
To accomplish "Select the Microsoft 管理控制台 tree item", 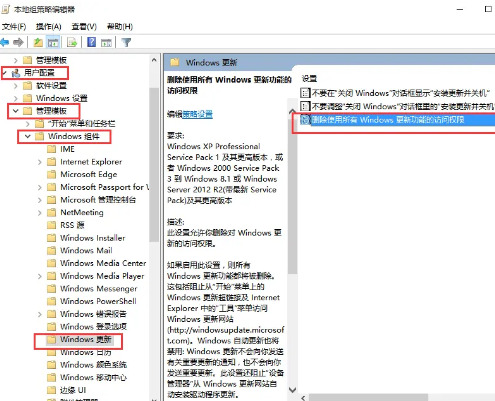I will click(x=98, y=200).
